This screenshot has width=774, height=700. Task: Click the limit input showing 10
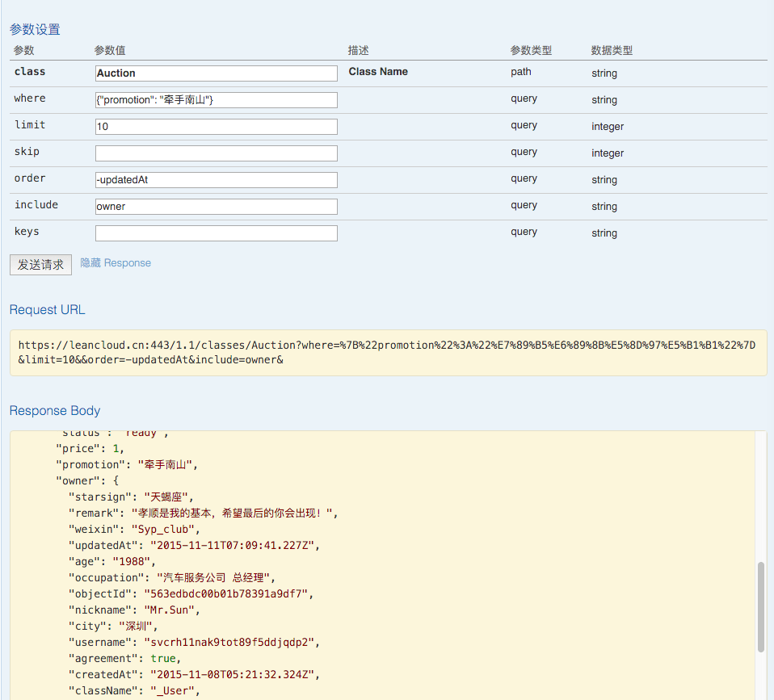click(217, 126)
